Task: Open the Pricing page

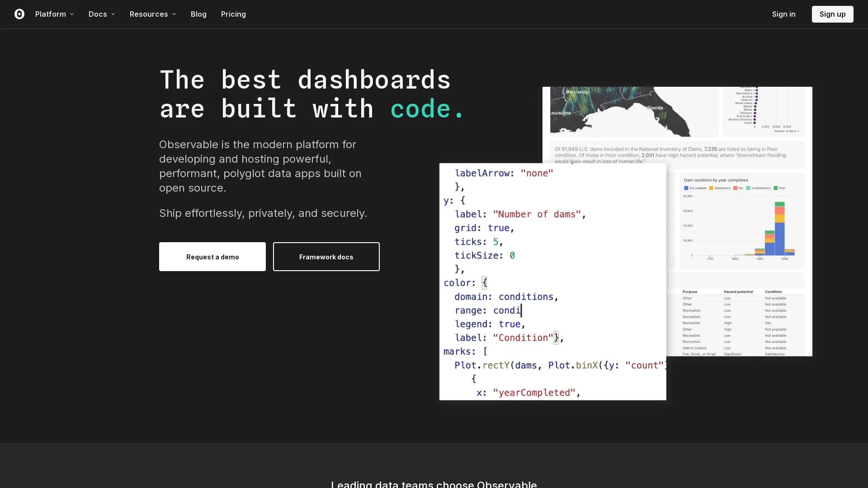Action: [x=233, y=14]
